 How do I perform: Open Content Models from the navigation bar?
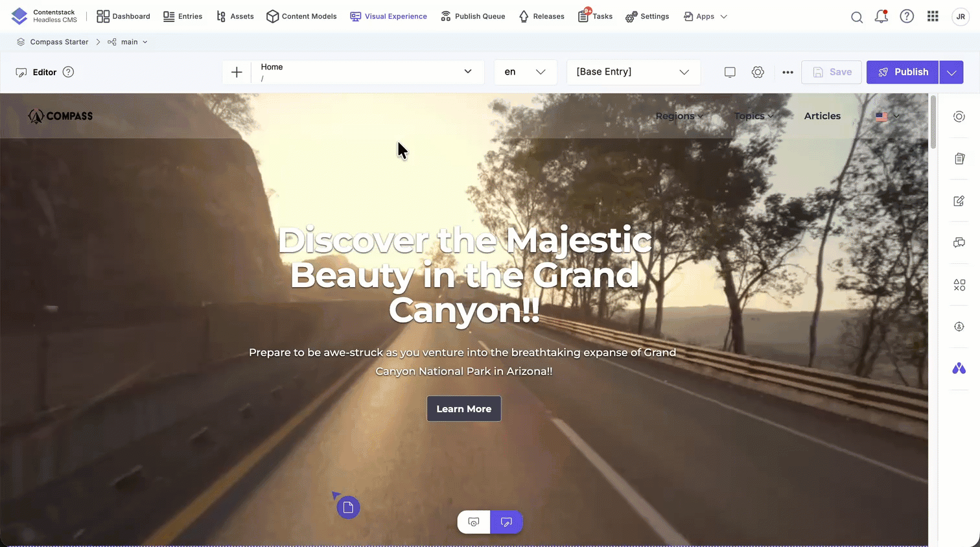pos(301,16)
